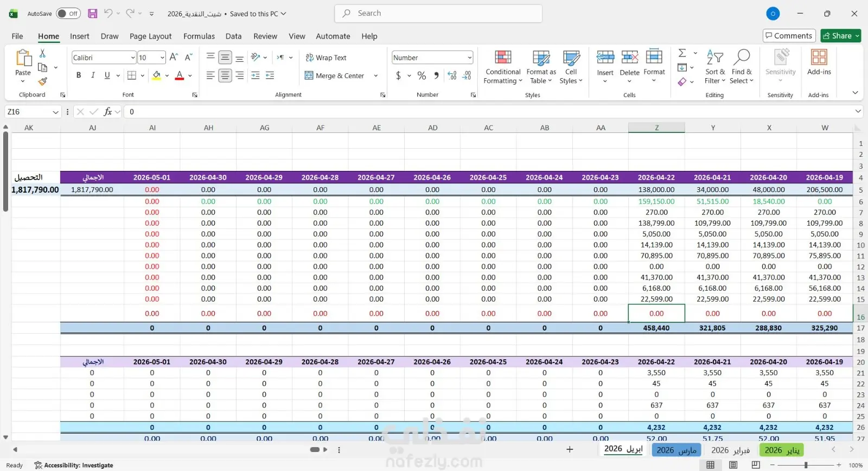Open Conditional Formatting menu
This screenshot has height=471, width=868.
503,67
